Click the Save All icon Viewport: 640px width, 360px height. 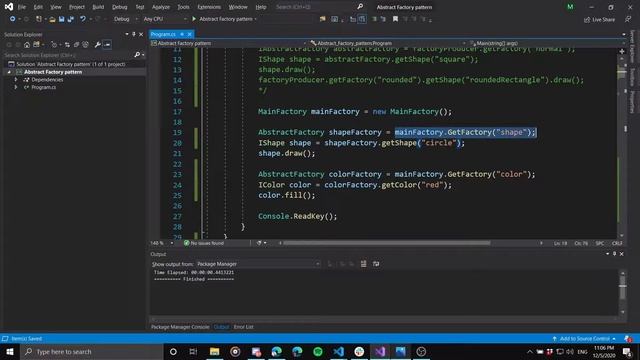coord(71,19)
